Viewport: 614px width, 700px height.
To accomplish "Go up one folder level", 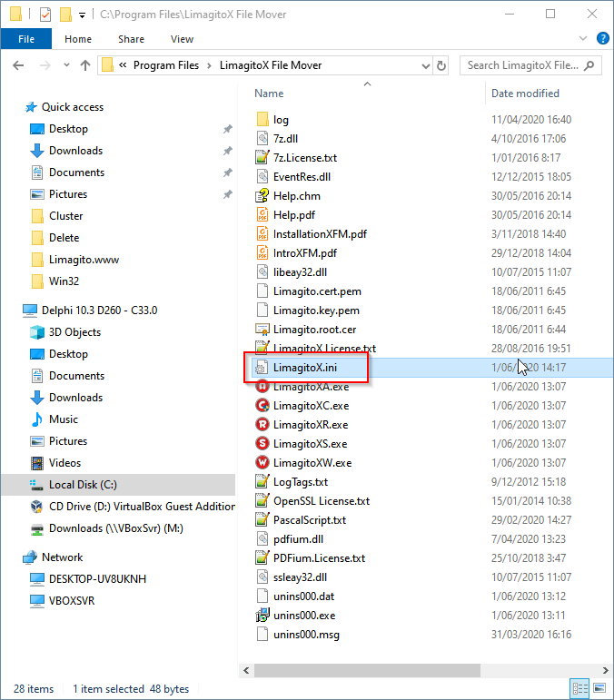I will point(85,65).
